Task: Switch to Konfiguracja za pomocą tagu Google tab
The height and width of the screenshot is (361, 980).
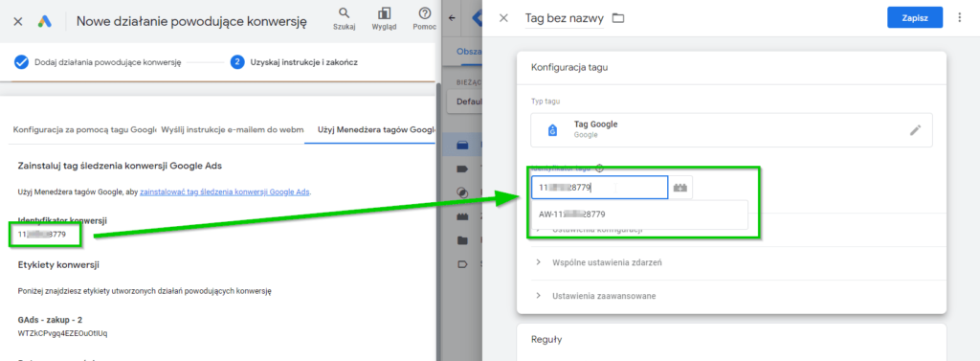Action: click(x=84, y=130)
